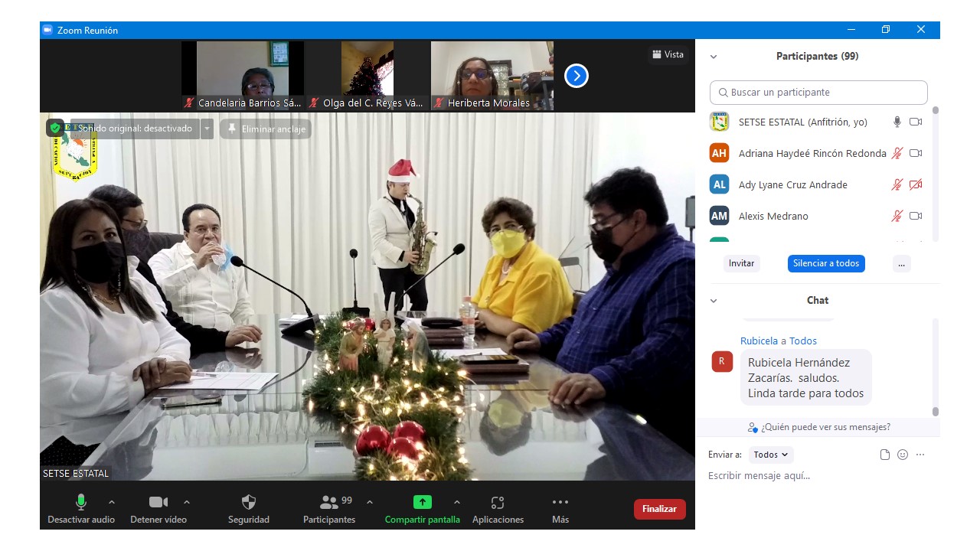The image size is (980, 551).
Task: Click the Escribir mensaje aquí field
Action: [817, 476]
